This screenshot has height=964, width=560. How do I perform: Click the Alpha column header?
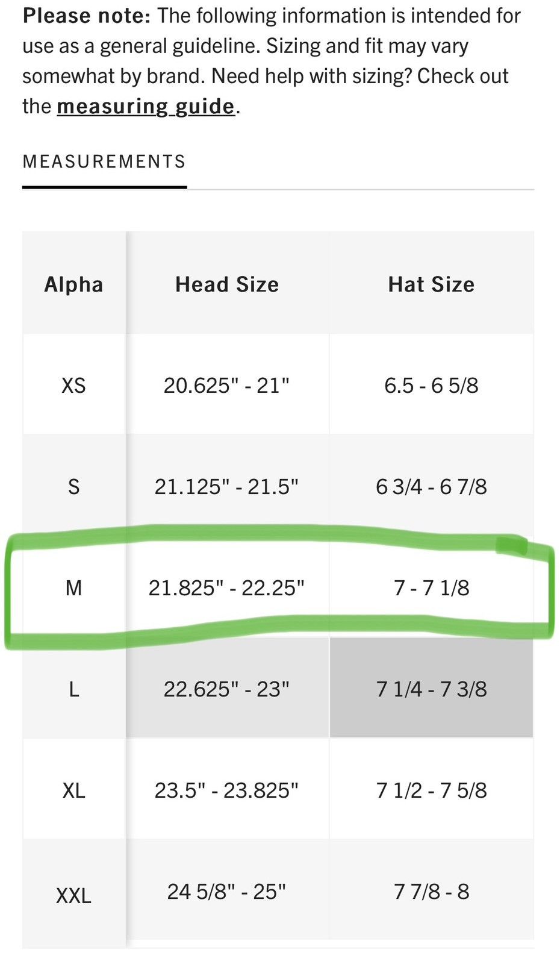74,284
